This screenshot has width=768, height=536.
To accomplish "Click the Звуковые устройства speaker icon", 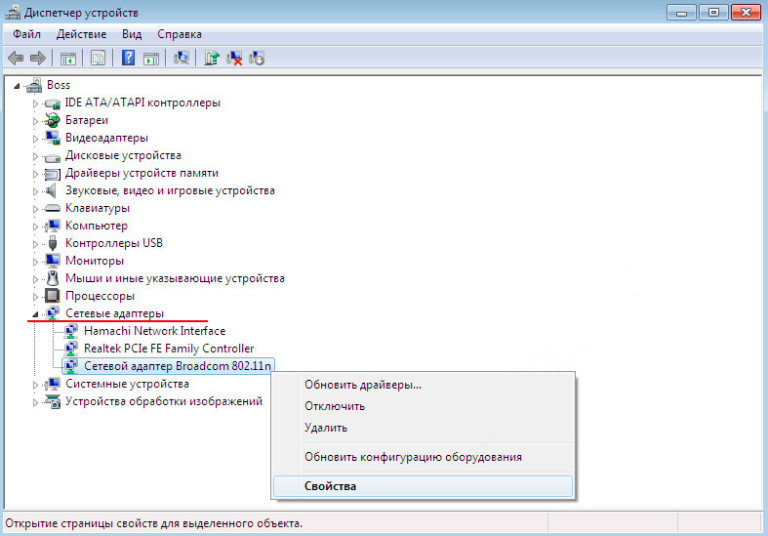I will point(51,191).
